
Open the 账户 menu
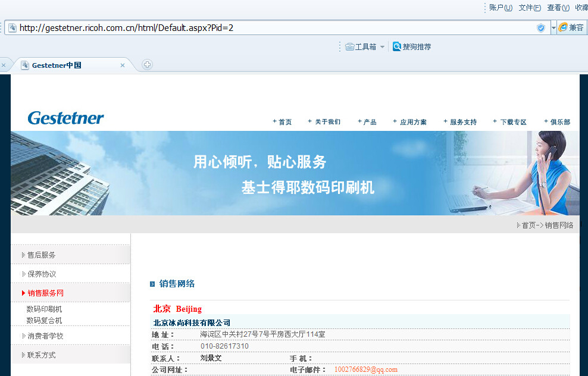click(501, 8)
